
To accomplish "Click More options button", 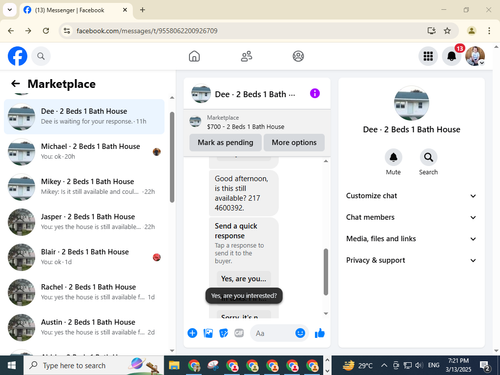I will pyautogui.click(x=294, y=142).
